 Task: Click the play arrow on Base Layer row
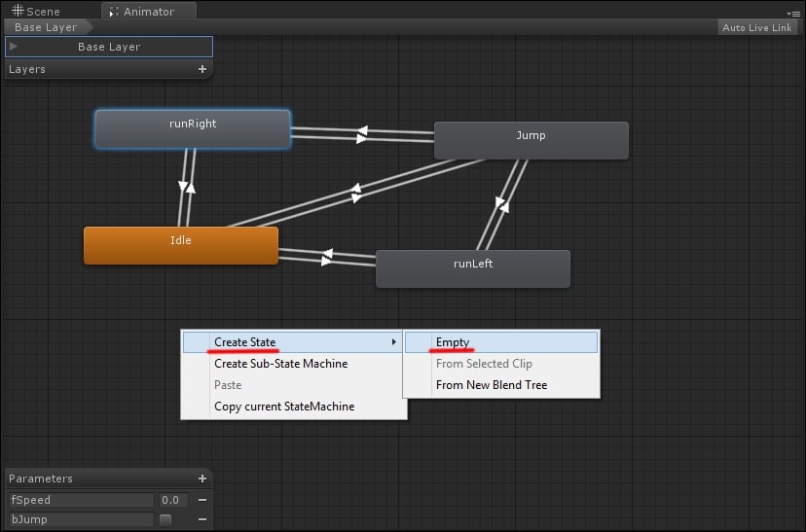click(14, 47)
